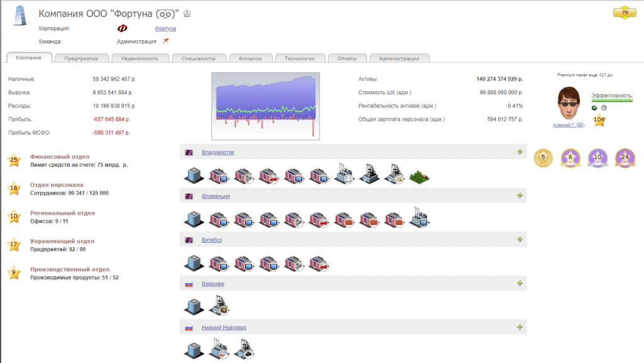
Task: Open the forest sawmill unit in Владивосток
Action: pos(419,176)
